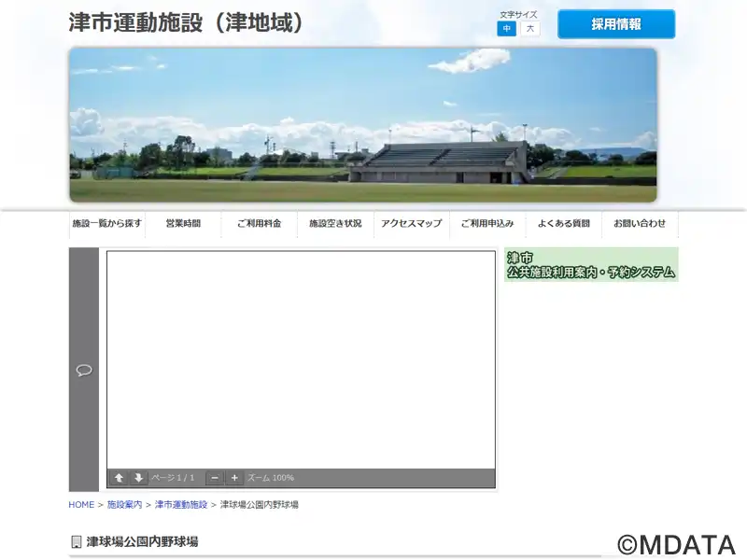Zoom out with the minus button
The image size is (747, 560).
(215, 478)
